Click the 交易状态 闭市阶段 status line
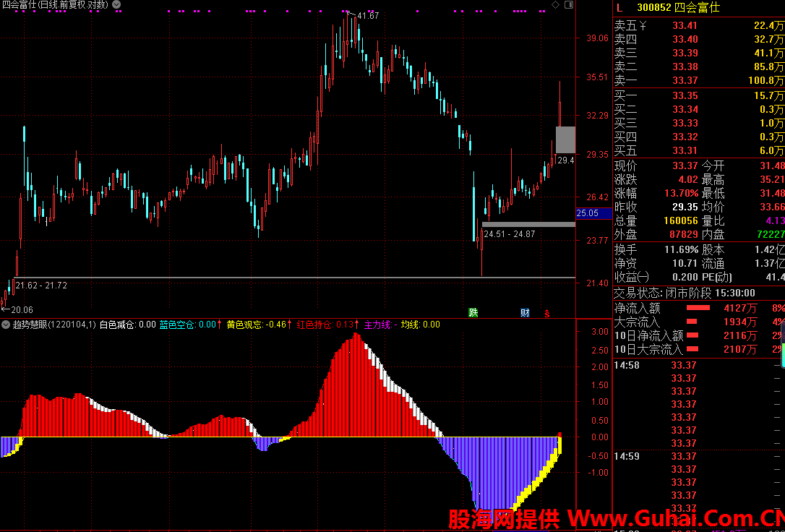 (x=685, y=293)
